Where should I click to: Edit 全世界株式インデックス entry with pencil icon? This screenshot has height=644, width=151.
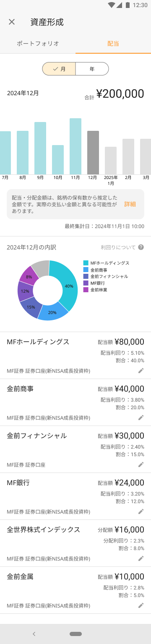click(141, 558)
